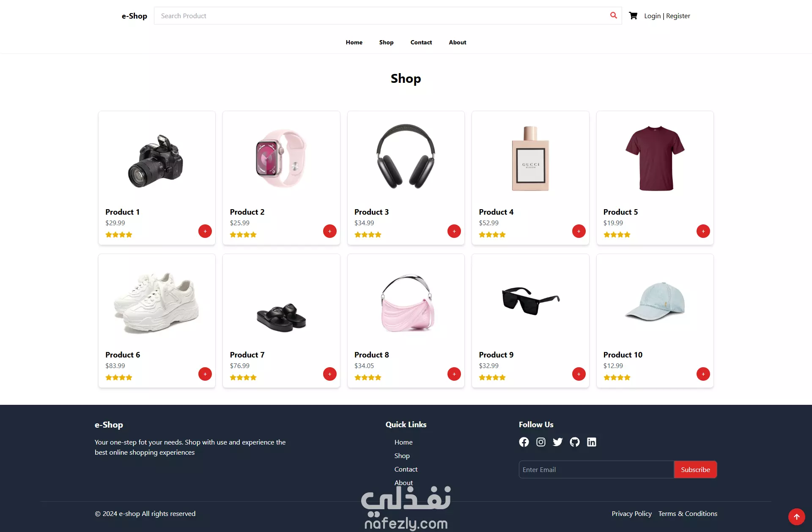Open the GitHub icon in footer
The image size is (812, 532).
575,442
